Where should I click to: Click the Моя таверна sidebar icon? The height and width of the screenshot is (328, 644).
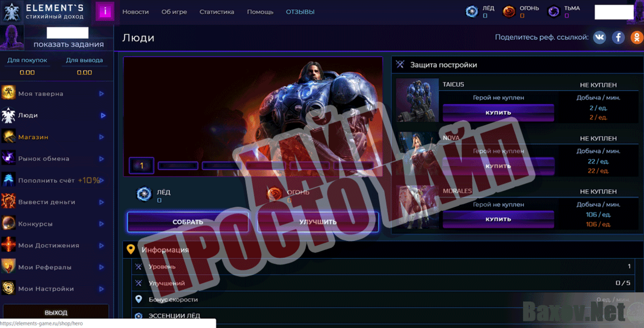click(x=8, y=93)
